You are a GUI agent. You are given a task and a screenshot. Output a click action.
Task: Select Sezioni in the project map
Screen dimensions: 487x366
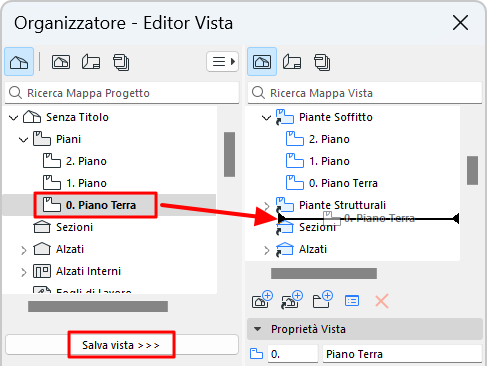[x=74, y=227]
